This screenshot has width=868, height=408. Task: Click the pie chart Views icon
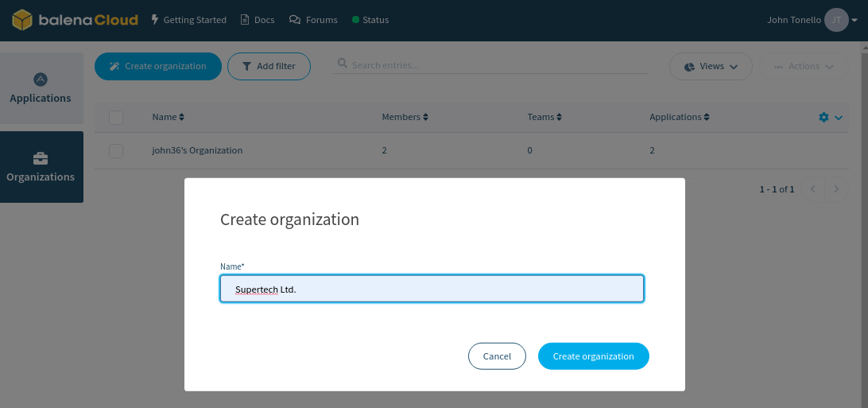(689, 67)
